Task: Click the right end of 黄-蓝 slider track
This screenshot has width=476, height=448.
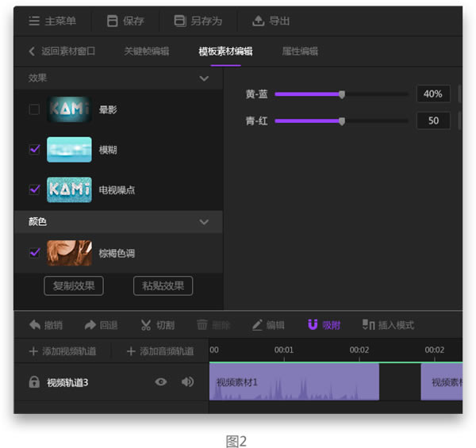Action: tap(406, 94)
